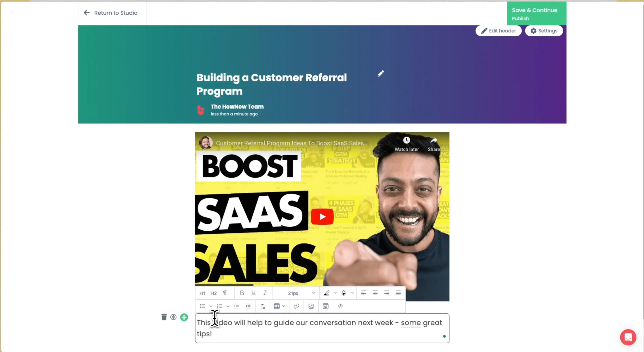Apply H1 heading format
Image resolution: width=644 pixels, height=352 pixels.
coord(202,293)
